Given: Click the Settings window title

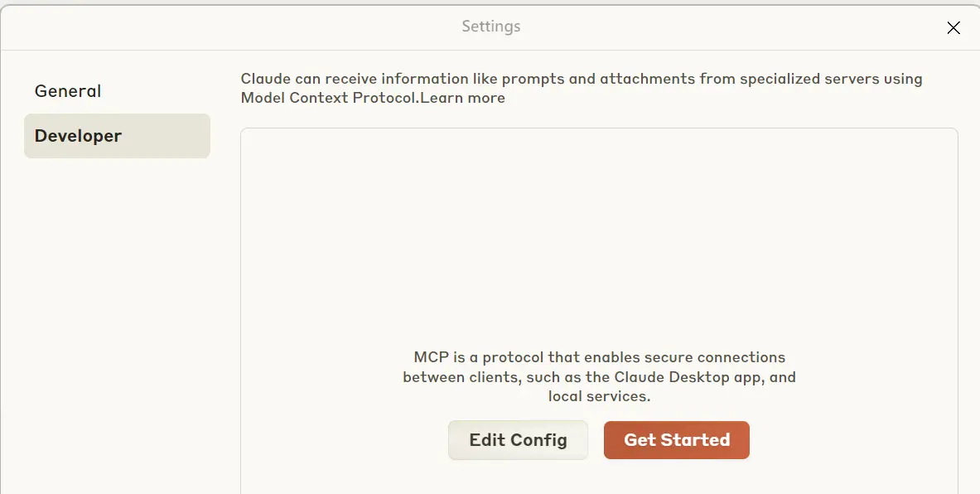Looking at the screenshot, I should pyautogui.click(x=490, y=27).
